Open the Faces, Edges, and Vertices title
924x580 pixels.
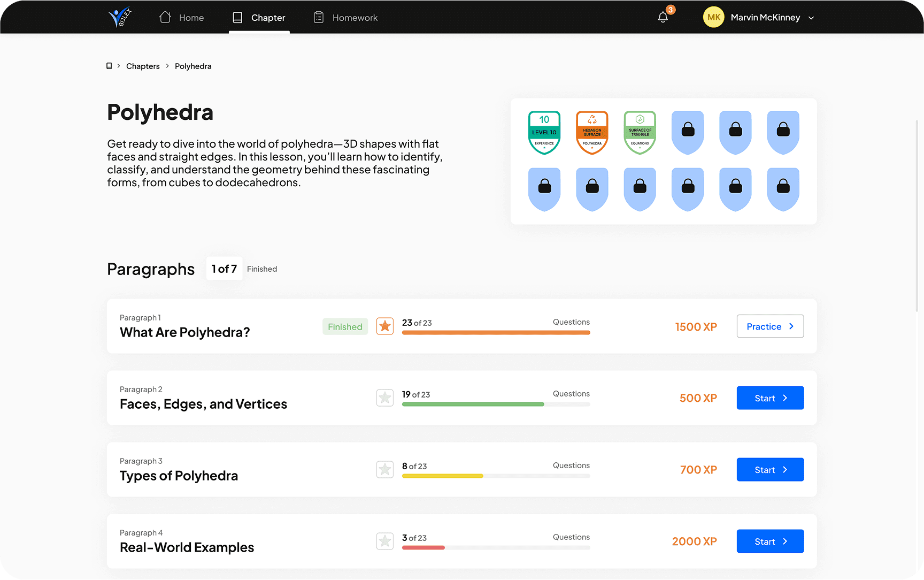click(203, 404)
